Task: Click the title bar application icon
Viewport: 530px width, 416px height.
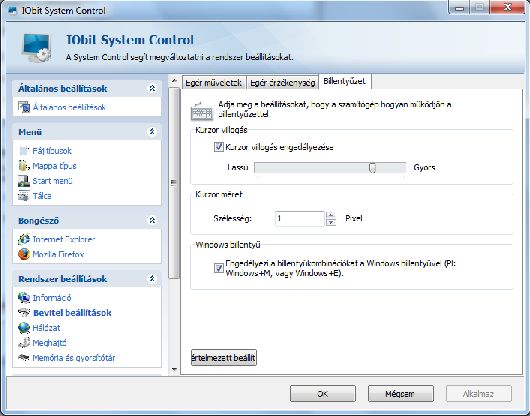Action: 13,10
